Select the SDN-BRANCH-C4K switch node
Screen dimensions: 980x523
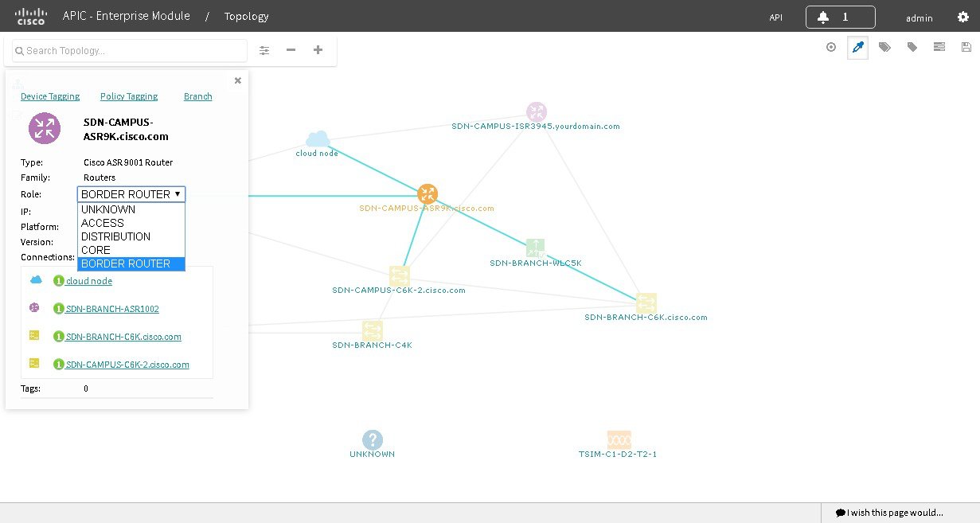373,330
